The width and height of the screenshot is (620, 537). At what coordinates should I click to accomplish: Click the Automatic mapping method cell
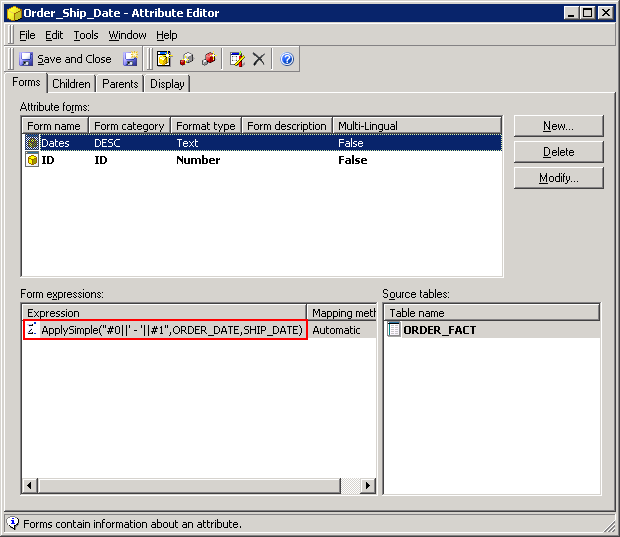pyautogui.click(x=336, y=330)
